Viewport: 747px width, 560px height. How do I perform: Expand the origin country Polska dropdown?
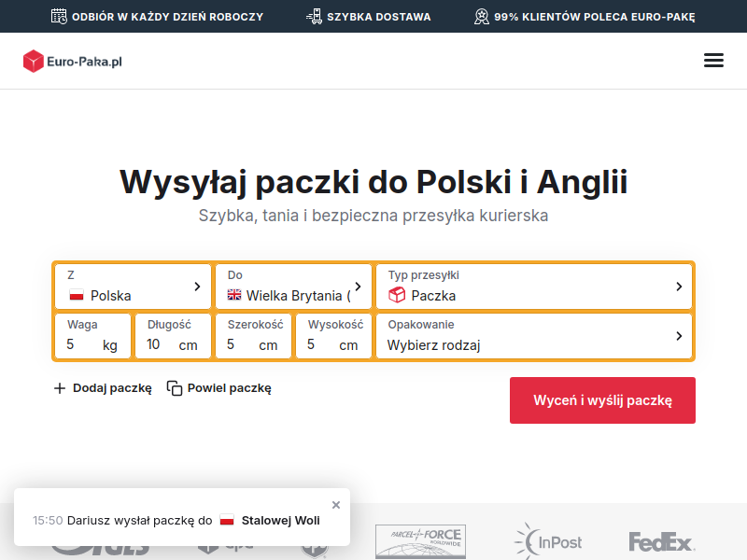coord(133,287)
